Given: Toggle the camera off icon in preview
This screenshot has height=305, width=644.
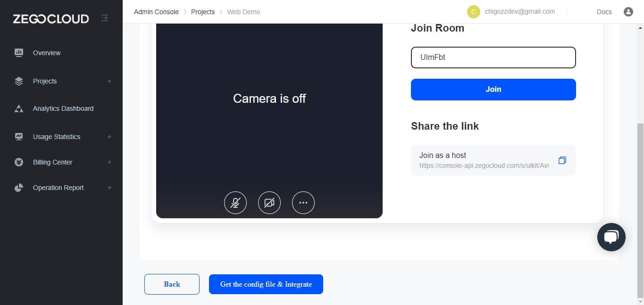Looking at the screenshot, I should pyautogui.click(x=269, y=202).
